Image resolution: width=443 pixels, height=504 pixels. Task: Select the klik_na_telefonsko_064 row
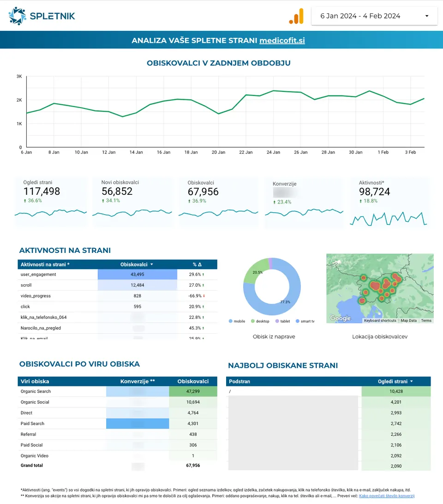pos(117,317)
